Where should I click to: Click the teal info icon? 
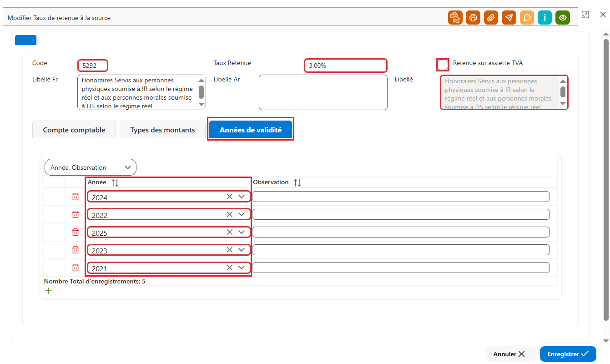[x=544, y=18]
